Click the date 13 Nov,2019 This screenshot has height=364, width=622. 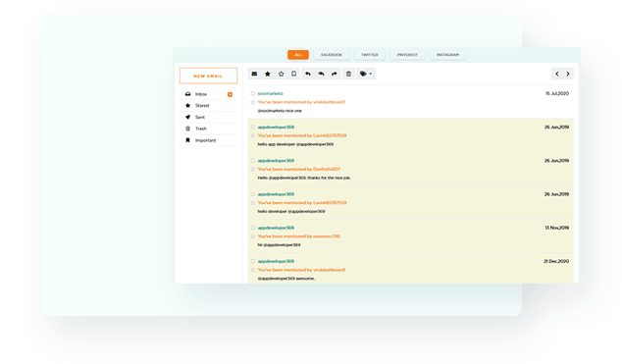pyautogui.click(x=557, y=228)
